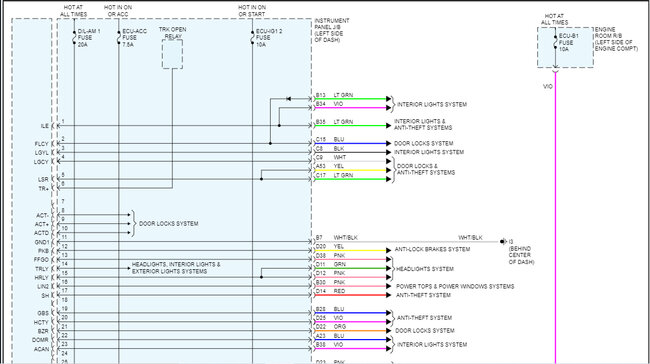Click the diode symbol near B13 connector
Screen dimensions: 650x364
pyautogui.click(x=289, y=99)
